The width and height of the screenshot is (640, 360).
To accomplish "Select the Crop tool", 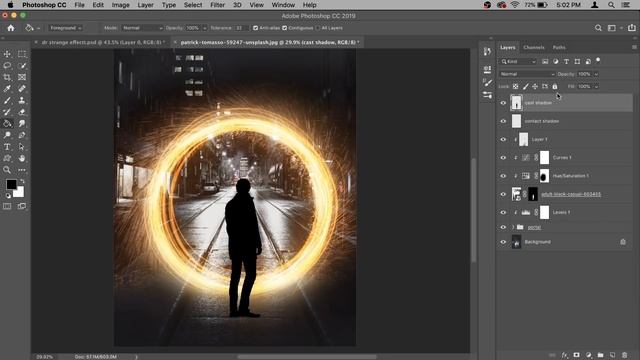I will pos(7,77).
